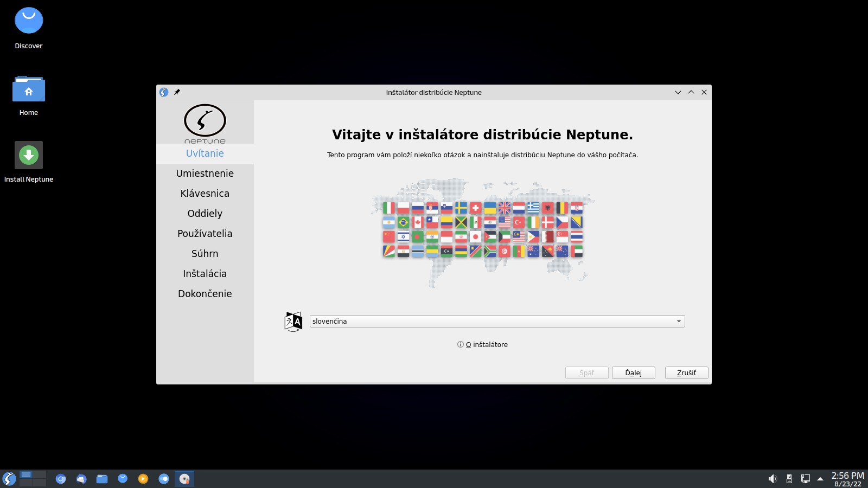The image size is (868, 488).
Task: Open the installer window menu icon
Action: point(164,92)
